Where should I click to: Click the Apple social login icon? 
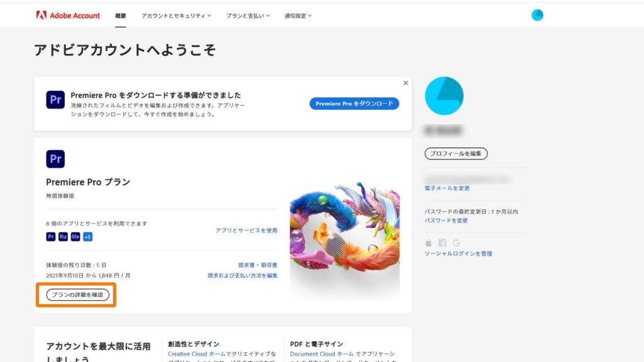428,243
